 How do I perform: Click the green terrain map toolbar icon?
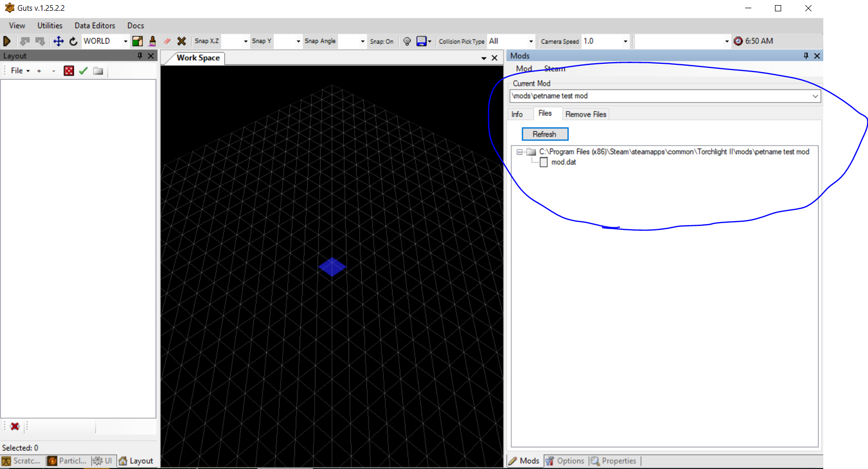[138, 41]
